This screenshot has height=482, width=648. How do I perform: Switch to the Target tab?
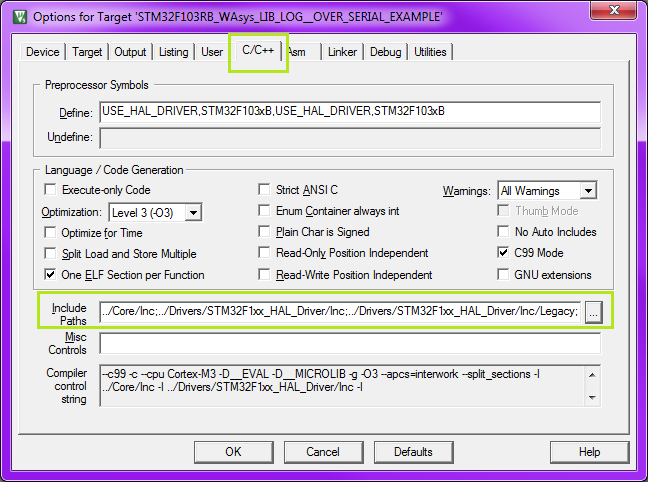coord(87,52)
